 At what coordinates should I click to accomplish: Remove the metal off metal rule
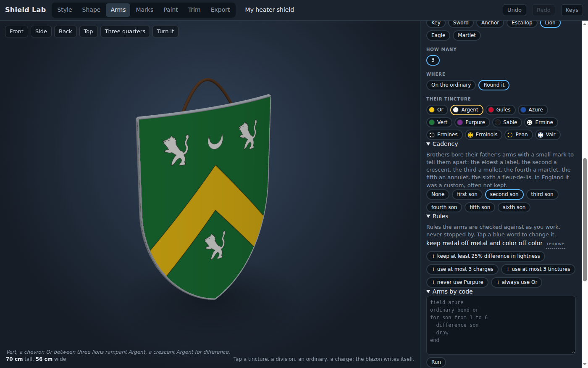coord(555,244)
